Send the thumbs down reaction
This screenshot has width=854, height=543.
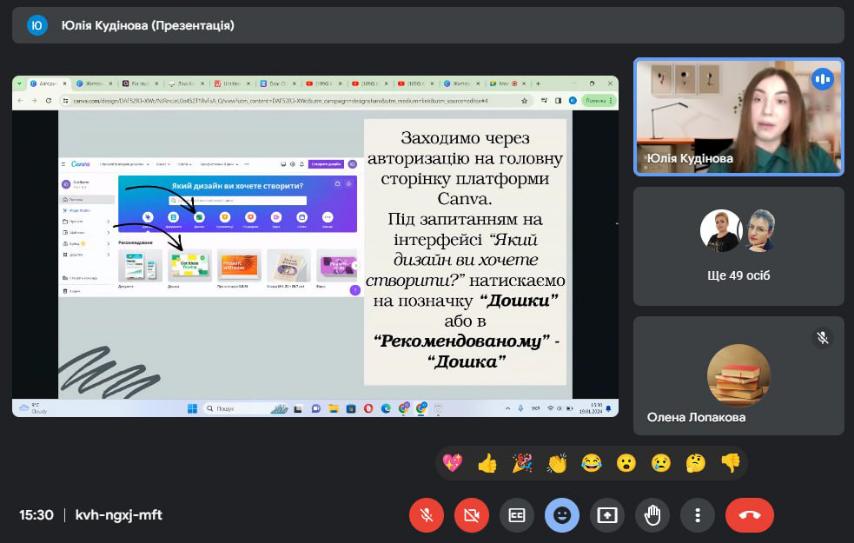point(730,462)
